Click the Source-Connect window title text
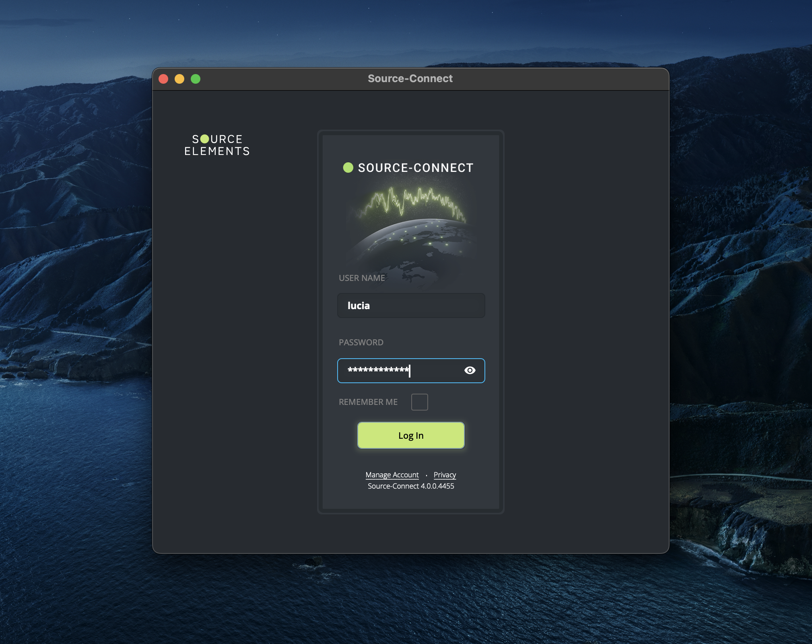The image size is (812, 644). coord(410,78)
